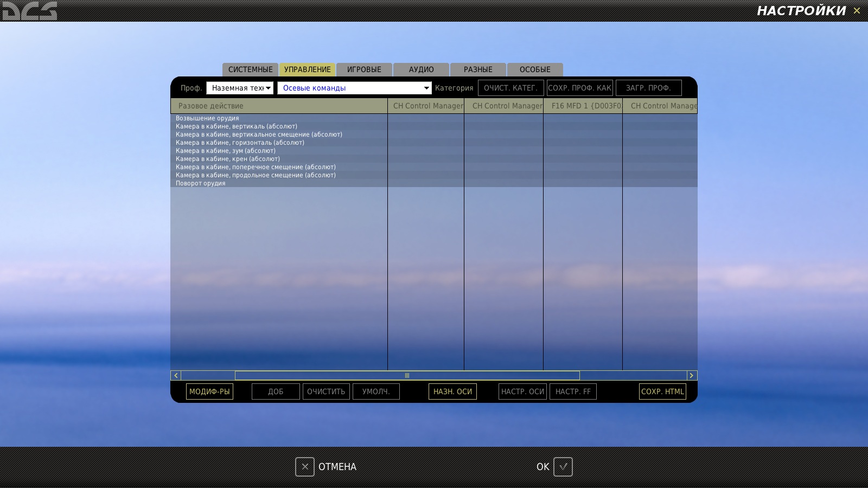Switch to the ИГРОВЫЕ tab
Screen dimensions: 868x488
click(364, 69)
